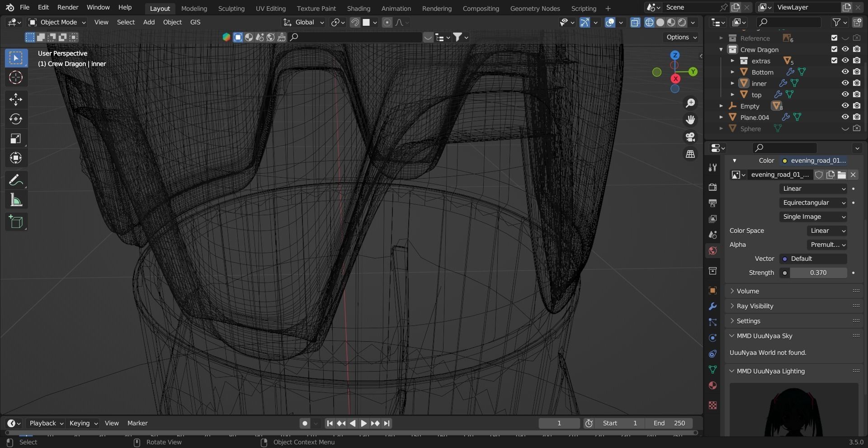
Task: Jump to the timeline end frame
Action: point(387,423)
